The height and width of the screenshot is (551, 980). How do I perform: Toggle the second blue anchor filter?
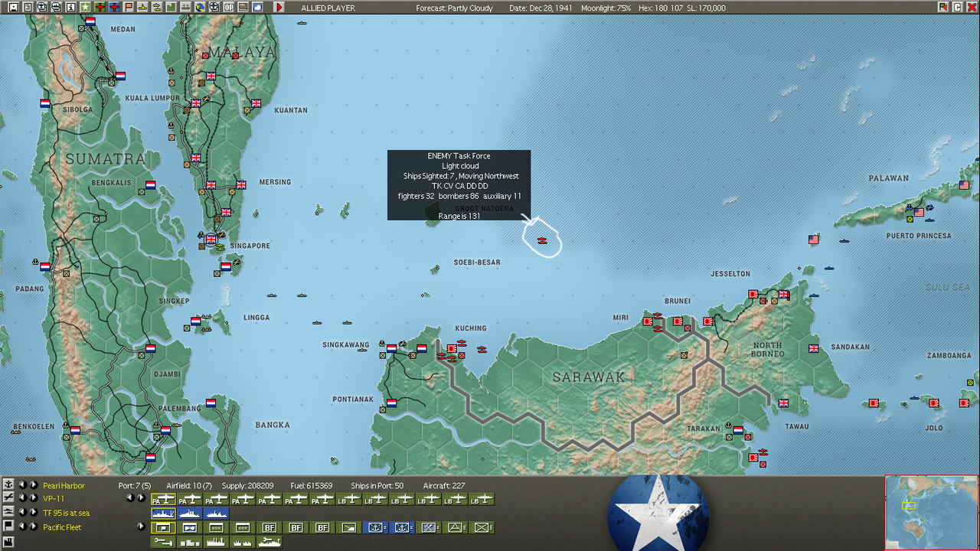(x=402, y=527)
